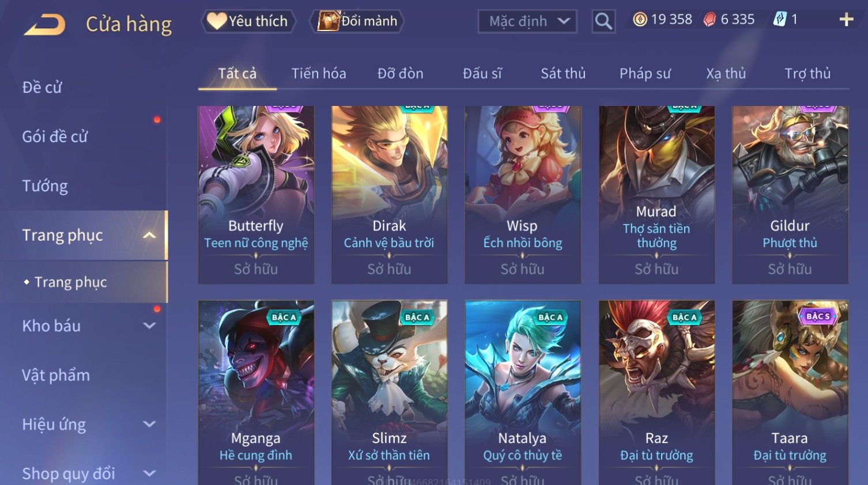The image size is (868, 485).
Task: Tap the blue voucher ticket icon
Action: [780, 20]
